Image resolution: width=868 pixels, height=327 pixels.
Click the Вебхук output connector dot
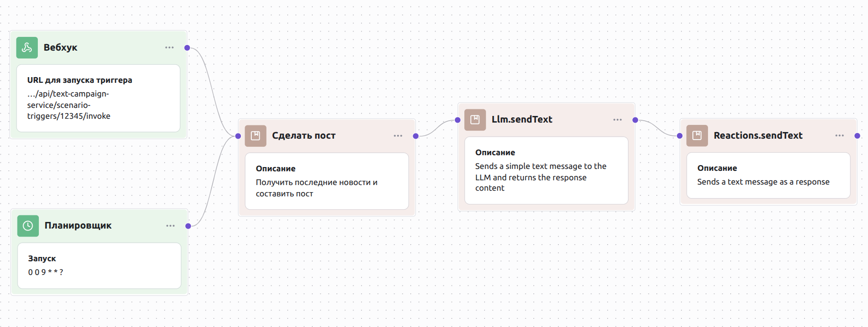tap(187, 48)
